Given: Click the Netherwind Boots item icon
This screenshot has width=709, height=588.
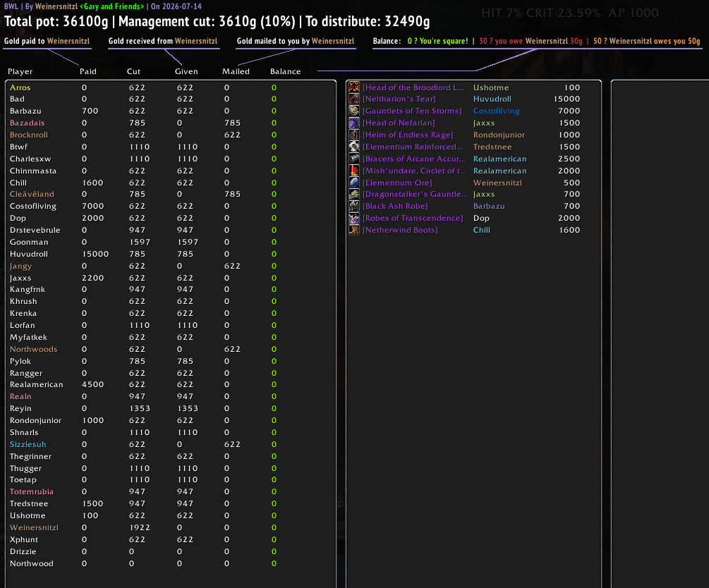Looking at the screenshot, I should click(354, 230).
